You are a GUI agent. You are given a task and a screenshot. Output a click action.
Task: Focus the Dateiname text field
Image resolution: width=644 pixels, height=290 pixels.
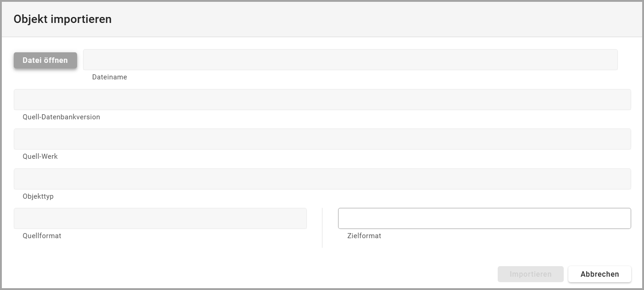click(350, 60)
